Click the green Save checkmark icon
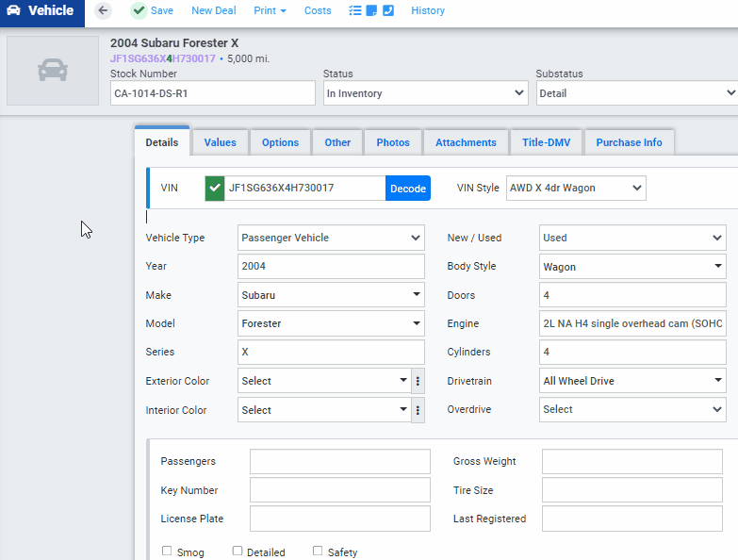Viewport: 738px width, 560px height. [139, 10]
